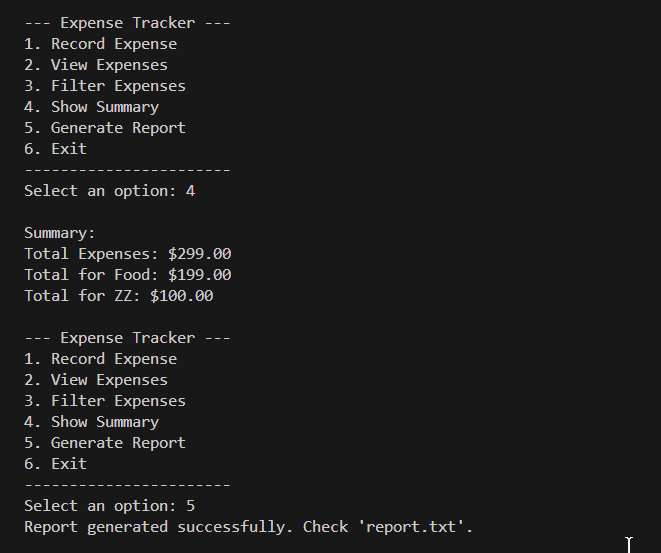Click "3. Filter Expenses" above the summary

(x=105, y=86)
